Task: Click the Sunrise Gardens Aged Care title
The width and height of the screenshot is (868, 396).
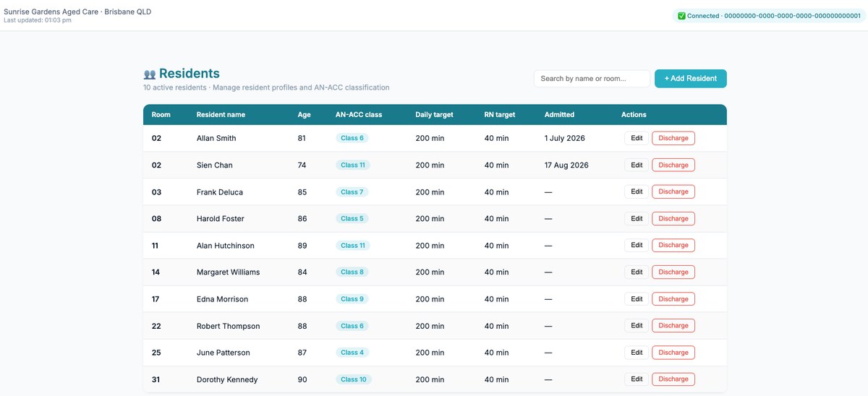Action: click(77, 12)
